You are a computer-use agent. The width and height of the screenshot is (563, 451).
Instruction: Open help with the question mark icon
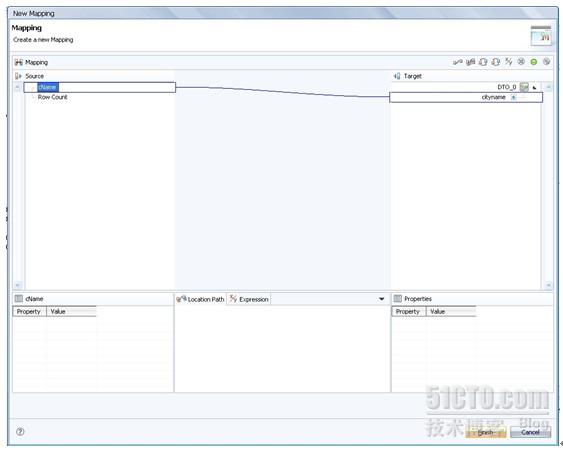(20, 432)
